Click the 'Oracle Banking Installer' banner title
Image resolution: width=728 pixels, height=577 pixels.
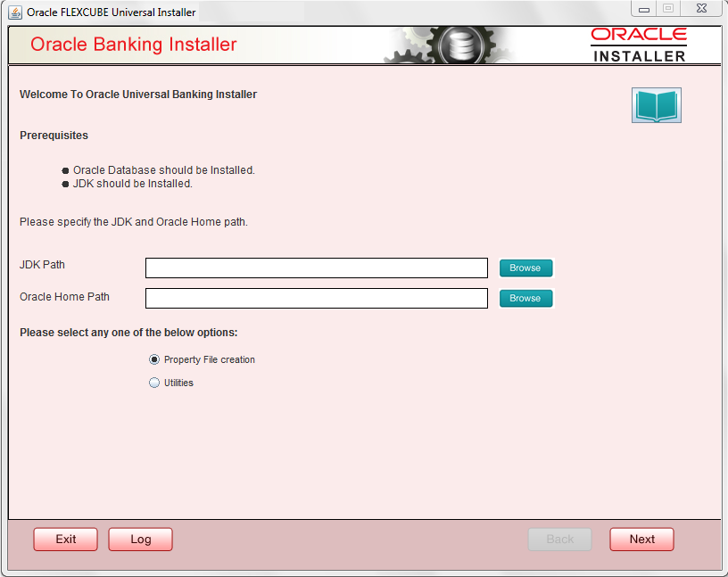(x=134, y=44)
